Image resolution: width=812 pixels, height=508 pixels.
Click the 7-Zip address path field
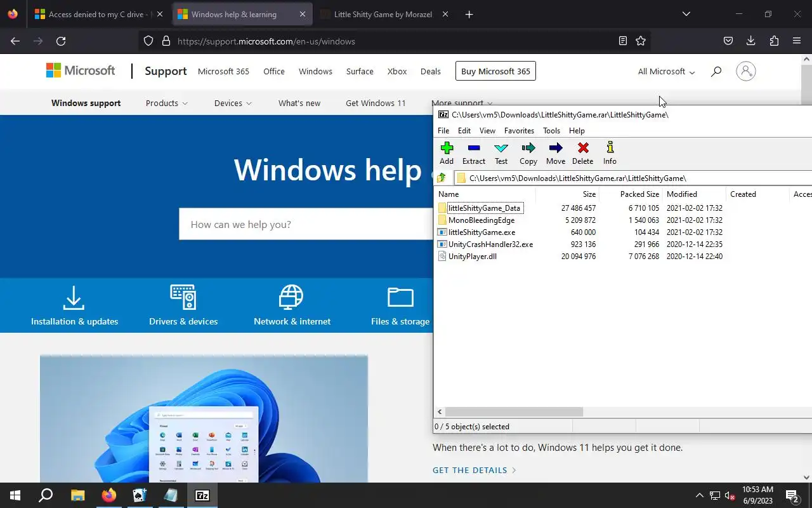pyautogui.click(x=633, y=178)
